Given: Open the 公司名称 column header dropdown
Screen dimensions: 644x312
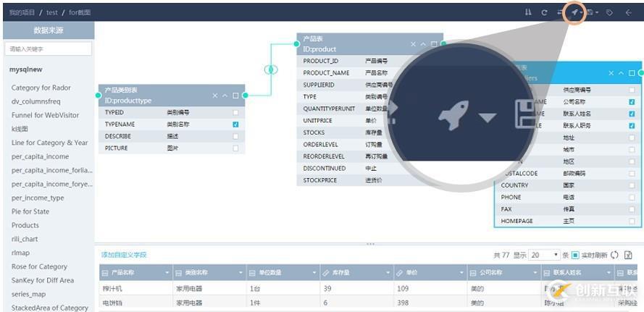Looking at the screenshot, I should [x=535, y=273].
